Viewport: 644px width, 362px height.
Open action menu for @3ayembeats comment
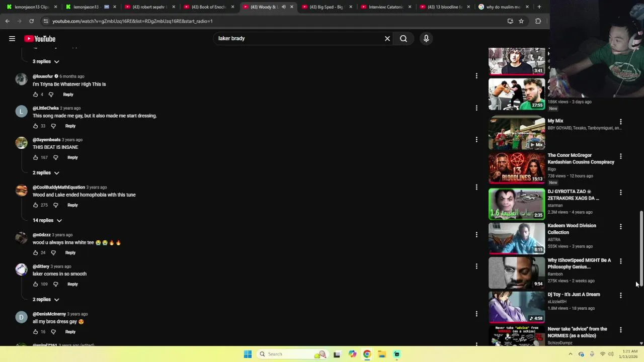point(476,139)
